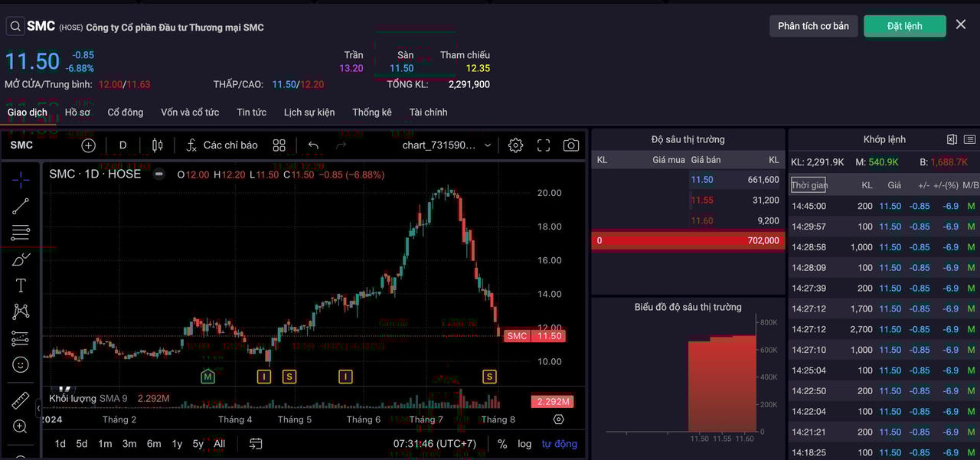
Task: Open the Cổ đông tab
Action: [x=126, y=113]
